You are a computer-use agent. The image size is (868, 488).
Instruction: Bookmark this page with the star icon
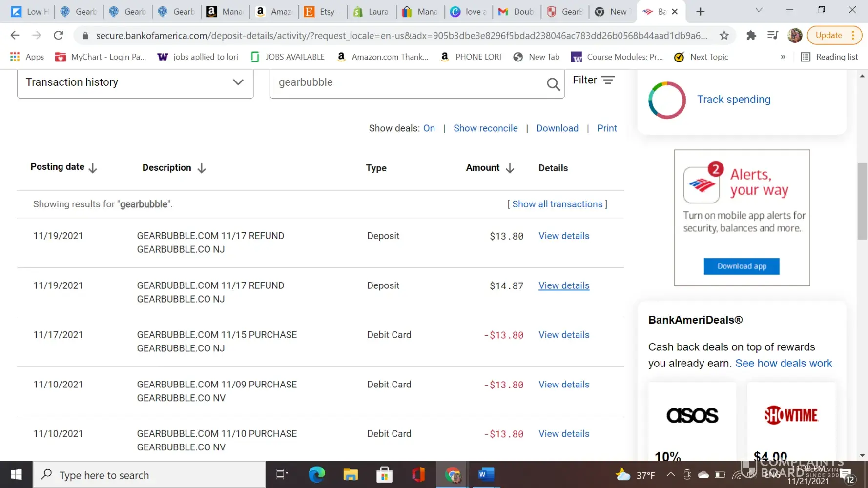point(724,35)
